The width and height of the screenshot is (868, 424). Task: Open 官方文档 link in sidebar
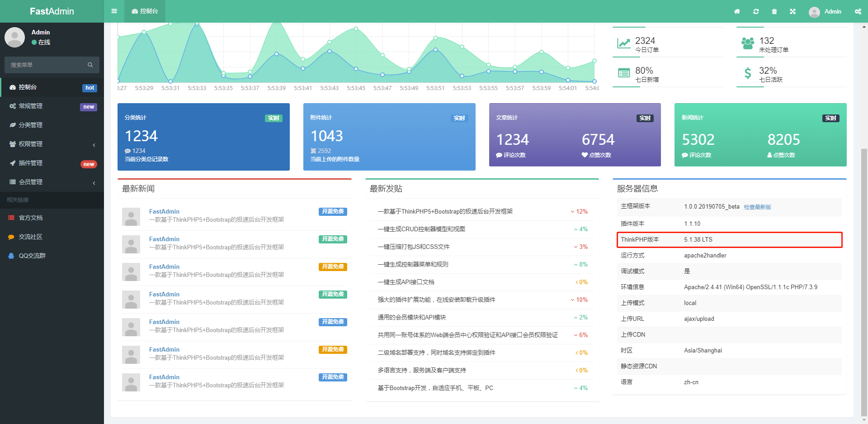coord(52,218)
